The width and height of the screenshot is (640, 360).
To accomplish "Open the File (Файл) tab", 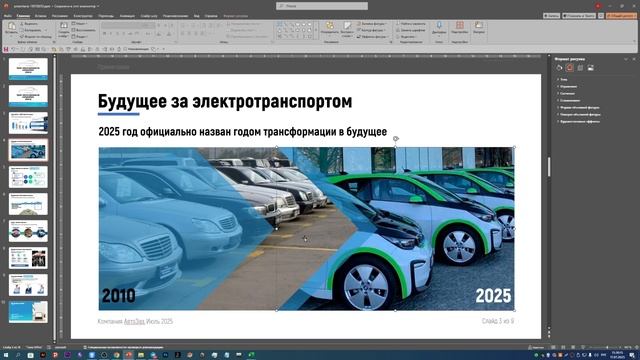I will pos(7,16).
